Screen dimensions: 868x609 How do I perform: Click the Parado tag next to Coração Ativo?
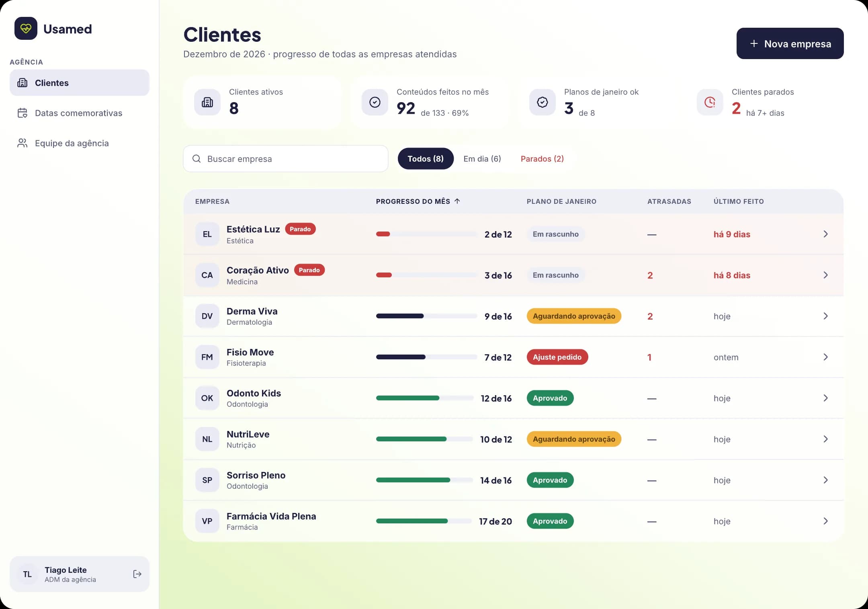tap(309, 270)
